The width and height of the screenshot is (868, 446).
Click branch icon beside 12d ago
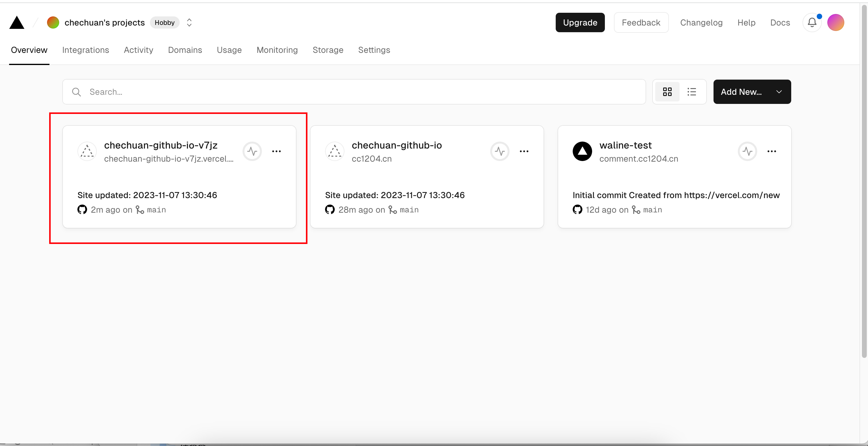pos(636,210)
